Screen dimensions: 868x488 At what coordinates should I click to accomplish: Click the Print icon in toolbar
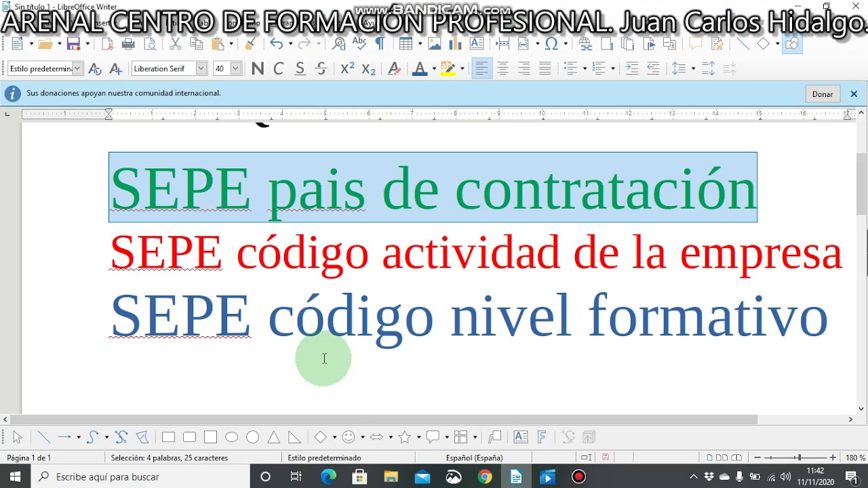tap(128, 44)
